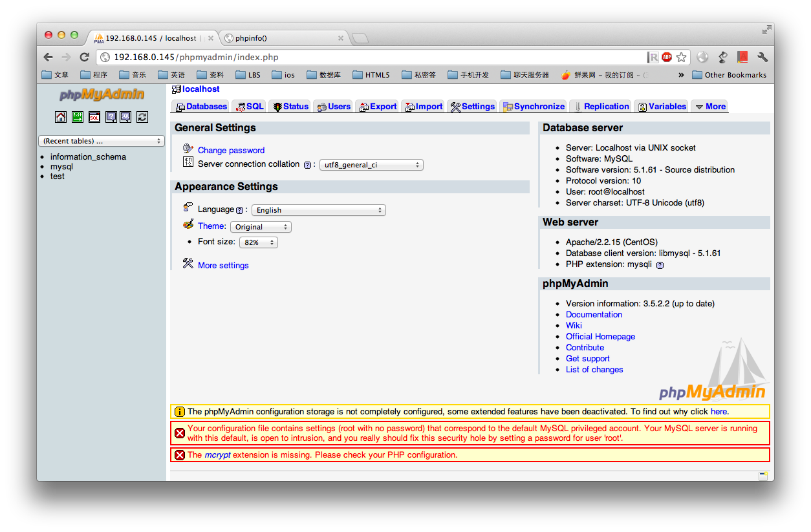The image size is (811, 532).
Task: Switch to the SQL tab
Action: pyautogui.click(x=249, y=107)
